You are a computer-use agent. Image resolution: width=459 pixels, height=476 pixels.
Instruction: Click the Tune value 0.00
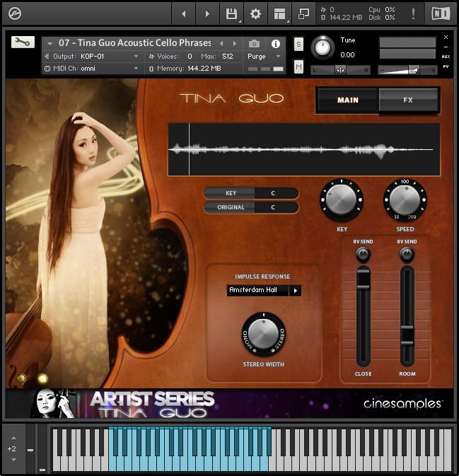pyautogui.click(x=347, y=55)
